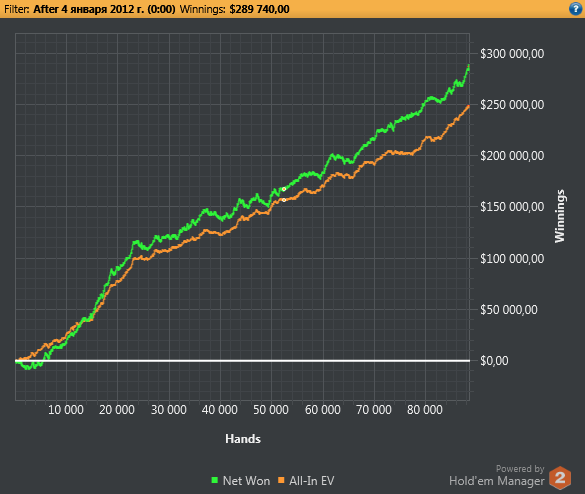The height and width of the screenshot is (494, 585).
Task: Click the 40 000 hands axis label
Action: click(x=220, y=410)
